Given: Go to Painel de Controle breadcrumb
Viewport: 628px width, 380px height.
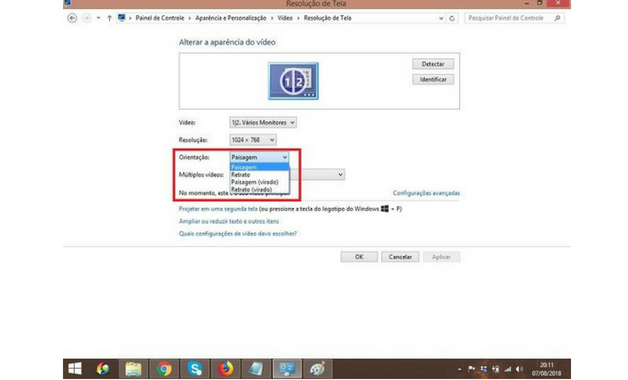Looking at the screenshot, I should pos(159,18).
